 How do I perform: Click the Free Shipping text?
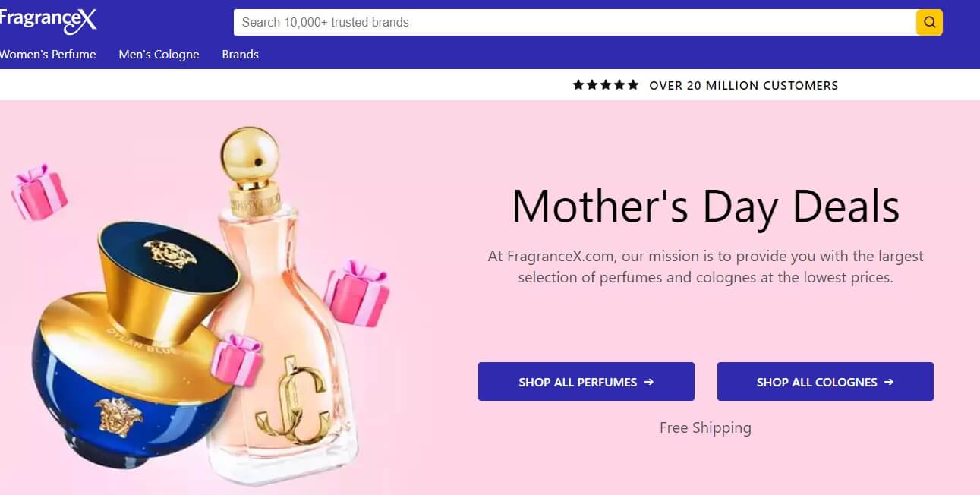(705, 427)
